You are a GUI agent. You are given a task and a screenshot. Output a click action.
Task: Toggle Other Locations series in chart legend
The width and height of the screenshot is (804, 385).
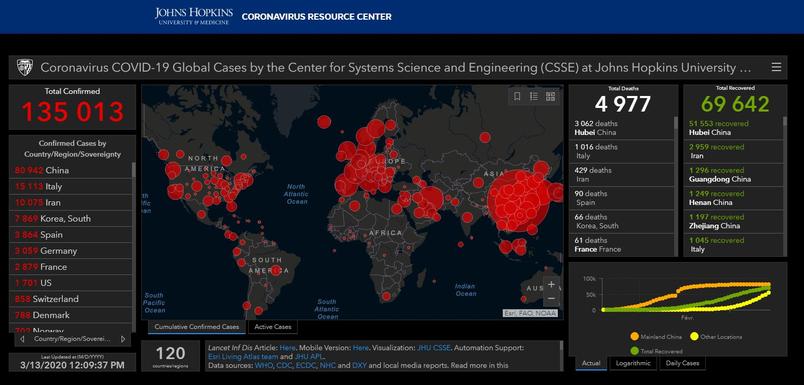pos(713,337)
